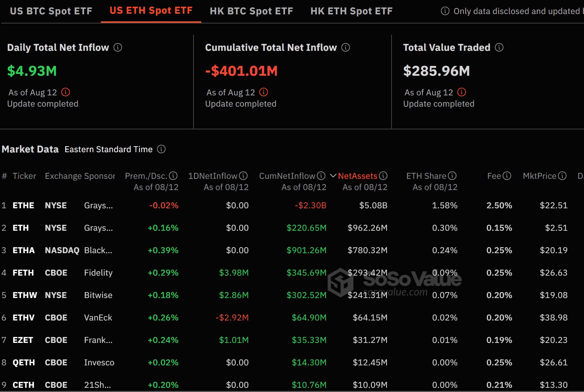The width and height of the screenshot is (584, 392).
Task: Click info icon on Prem./Dsc. column
Action: coord(173,176)
